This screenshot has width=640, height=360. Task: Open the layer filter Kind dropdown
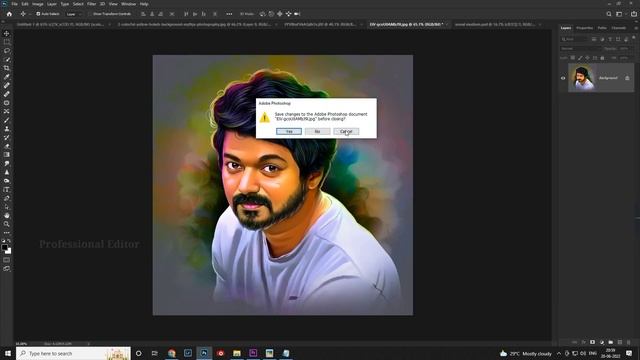pos(573,39)
